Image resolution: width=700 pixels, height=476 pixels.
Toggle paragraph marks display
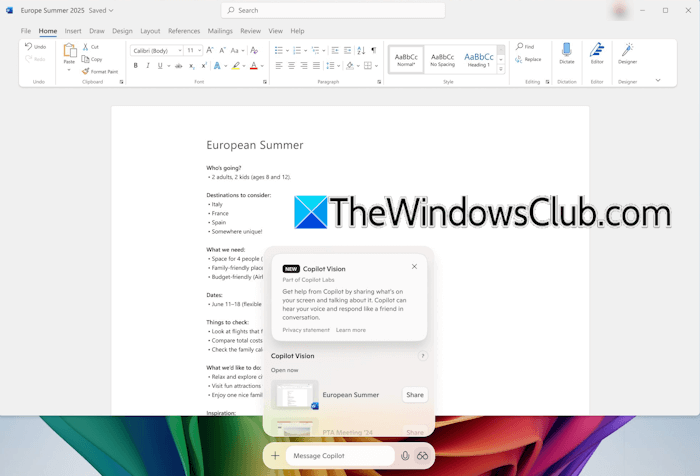click(x=374, y=50)
